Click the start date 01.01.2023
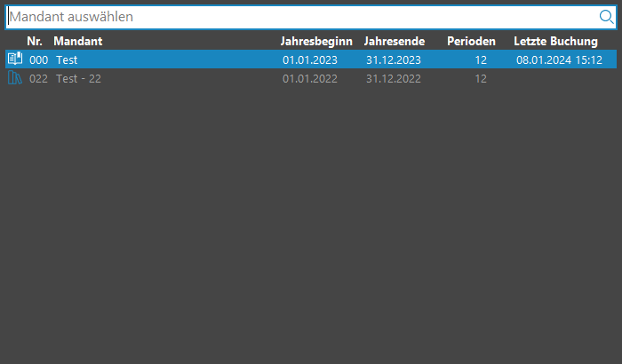 point(310,59)
